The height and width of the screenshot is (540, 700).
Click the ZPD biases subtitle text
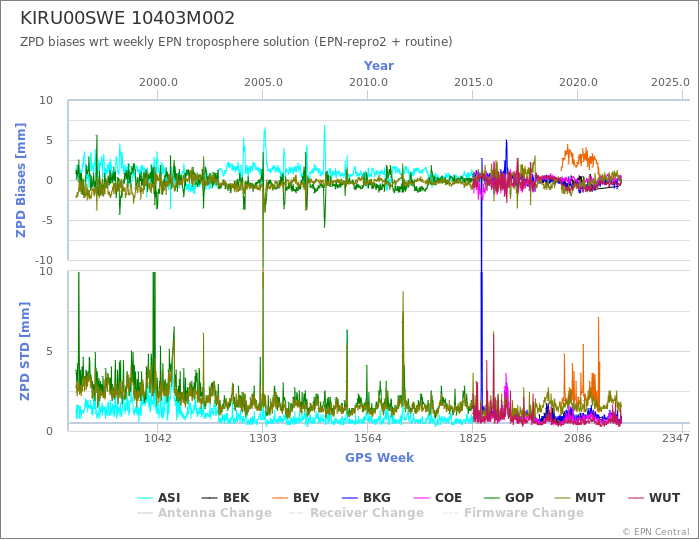coord(236,42)
